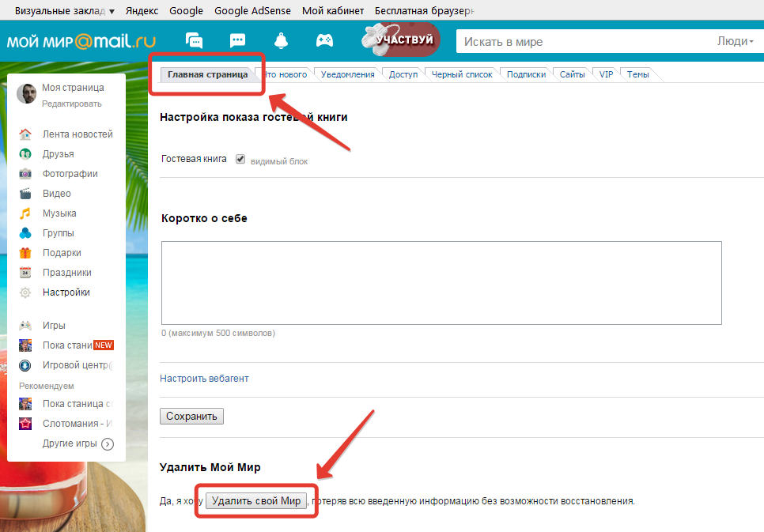
Task: Open Фотографии sidebar link
Action: (70, 174)
